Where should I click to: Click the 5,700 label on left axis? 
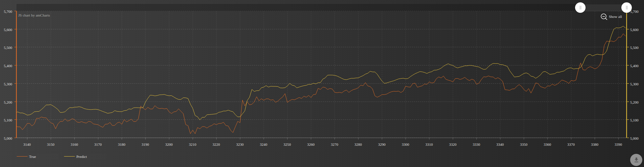click(x=8, y=11)
